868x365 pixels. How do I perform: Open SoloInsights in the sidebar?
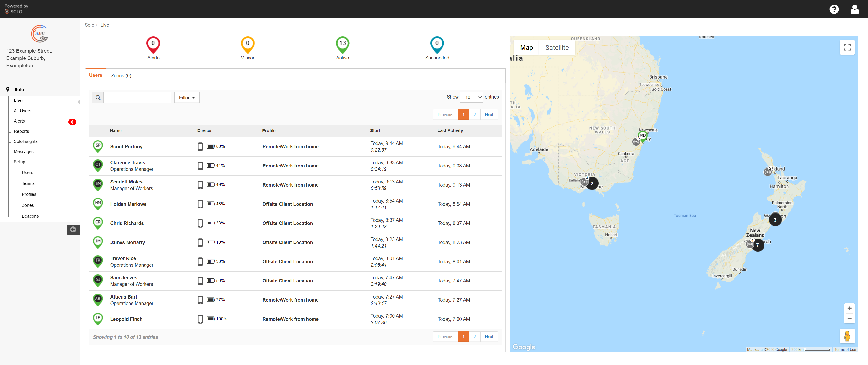(26, 141)
